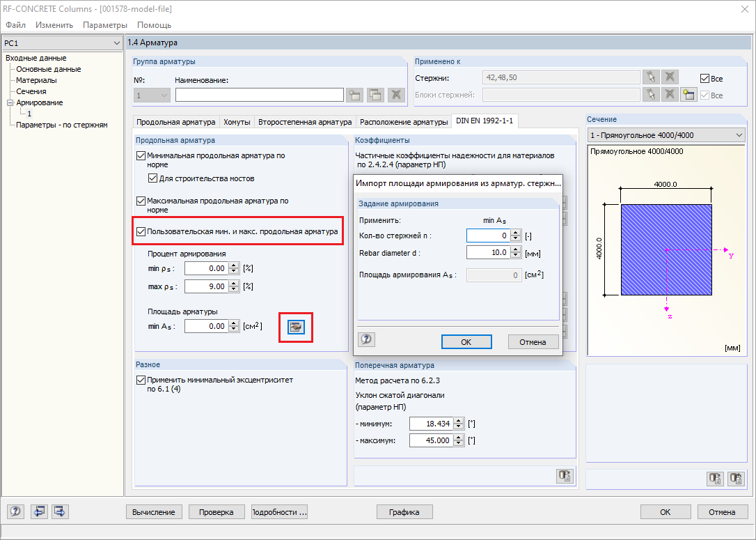Increase Кол-во стержней n with up arrow
The width and height of the screenshot is (756, 540).
[516, 233]
